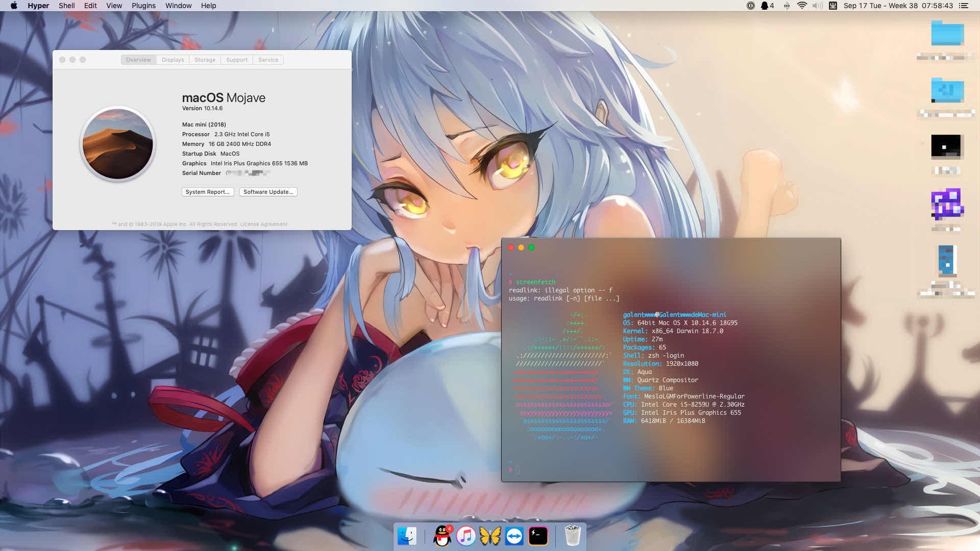Open the Hyper terminal dock icon

pos(538,536)
